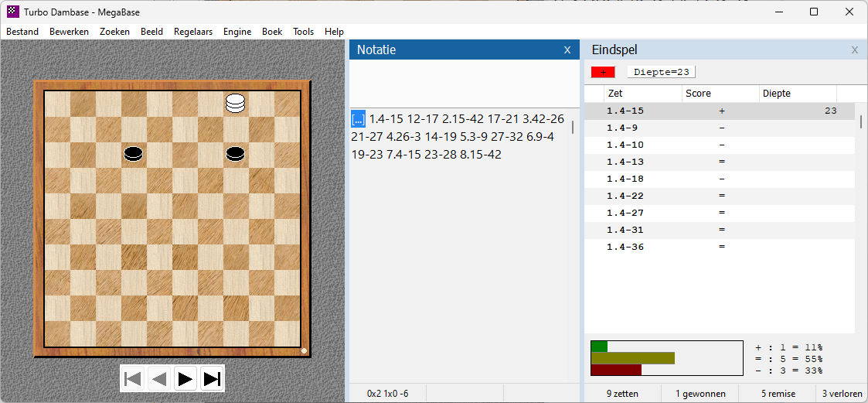
Task: Click move 12-17 in the notation
Action: click(422, 118)
